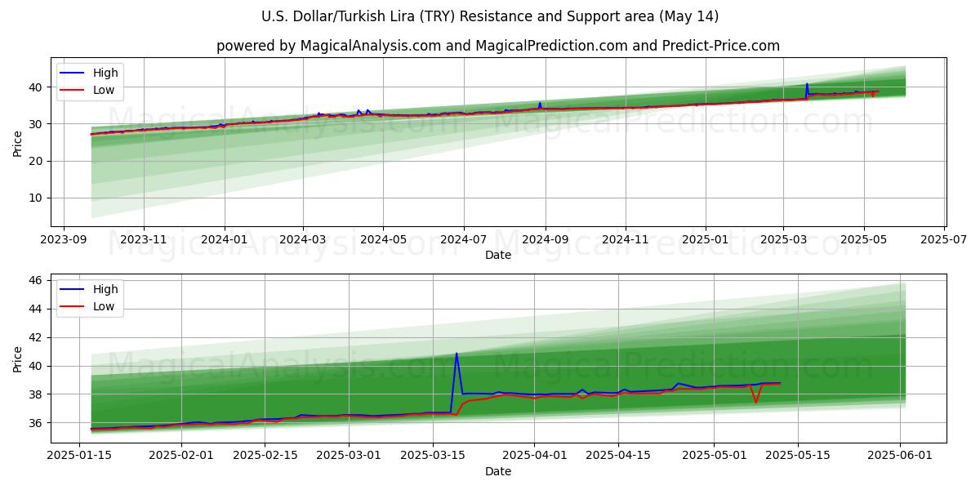Click the red Low dip near 2025-05-08

[756, 402]
